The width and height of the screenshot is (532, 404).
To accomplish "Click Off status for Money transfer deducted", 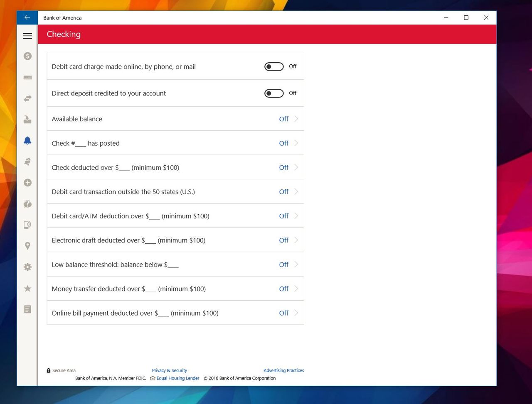I will 283,289.
